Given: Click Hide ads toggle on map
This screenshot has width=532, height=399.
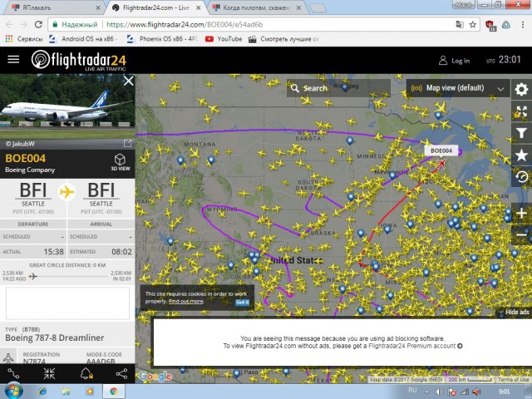Looking at the screenshot, I should coord(514,313).
